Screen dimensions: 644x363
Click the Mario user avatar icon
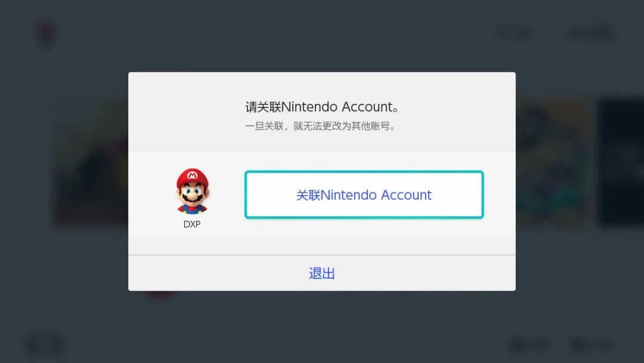192,190
